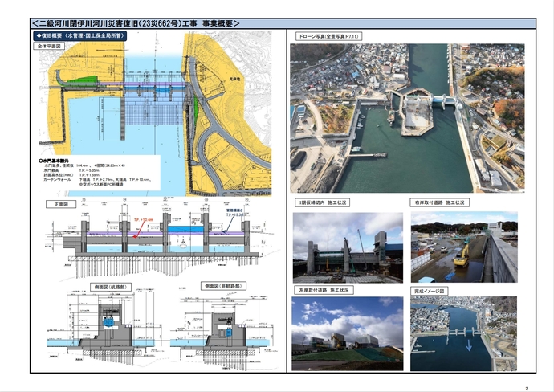554x392 pixels.
Task: Click the 正面図 label box
Action: click(61, 204)
